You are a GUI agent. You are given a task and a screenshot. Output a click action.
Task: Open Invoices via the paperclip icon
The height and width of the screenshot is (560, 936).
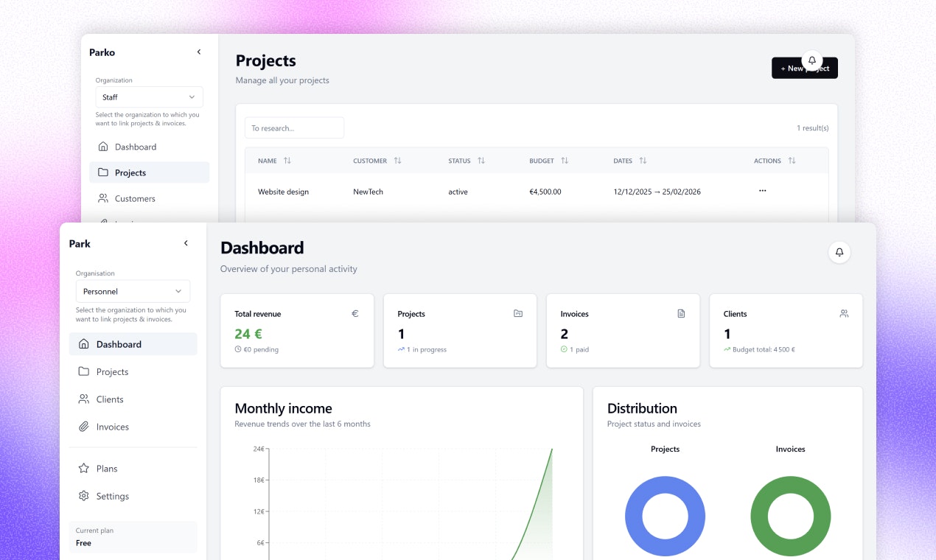84,426
